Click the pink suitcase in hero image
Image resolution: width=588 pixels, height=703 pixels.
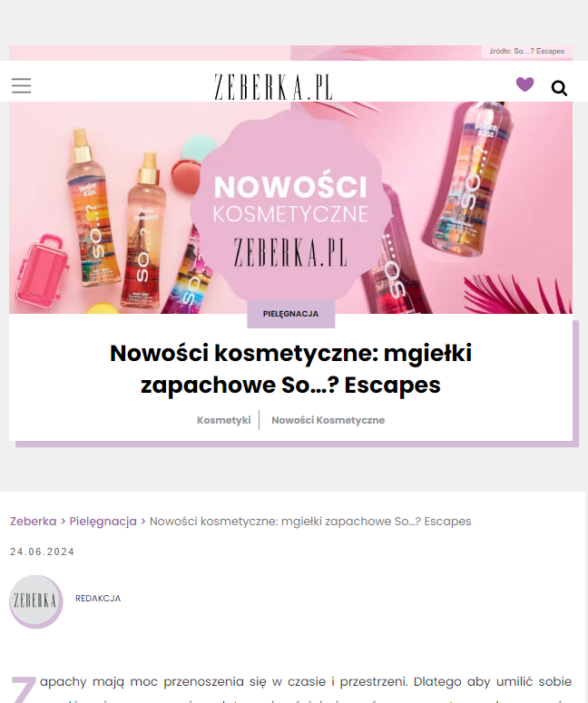click(x=42, y=269)
